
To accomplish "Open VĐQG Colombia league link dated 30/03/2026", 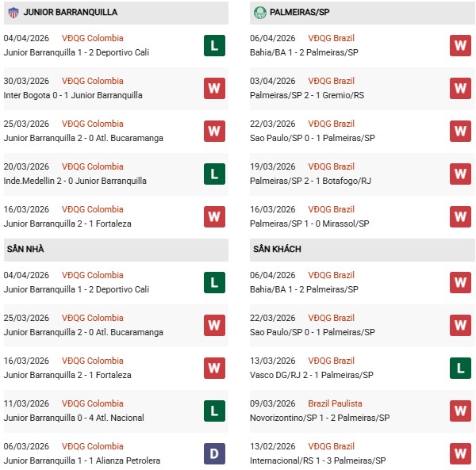I will click(93, 81).
